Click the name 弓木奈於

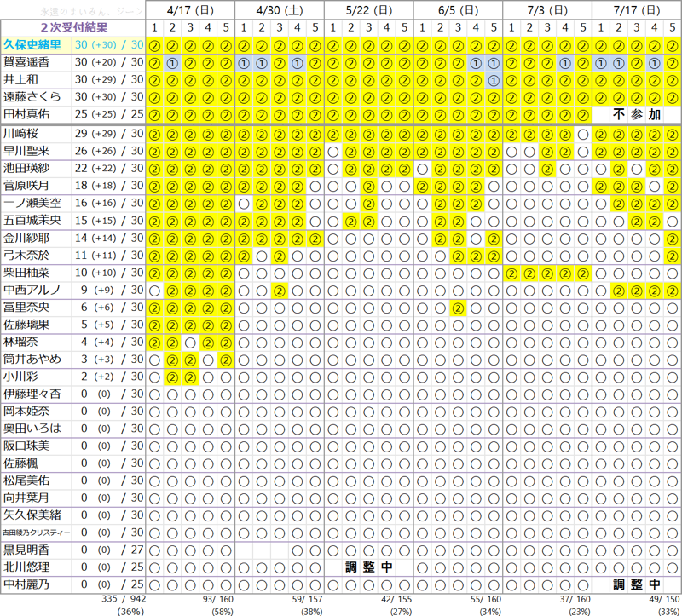coord(26,256)
